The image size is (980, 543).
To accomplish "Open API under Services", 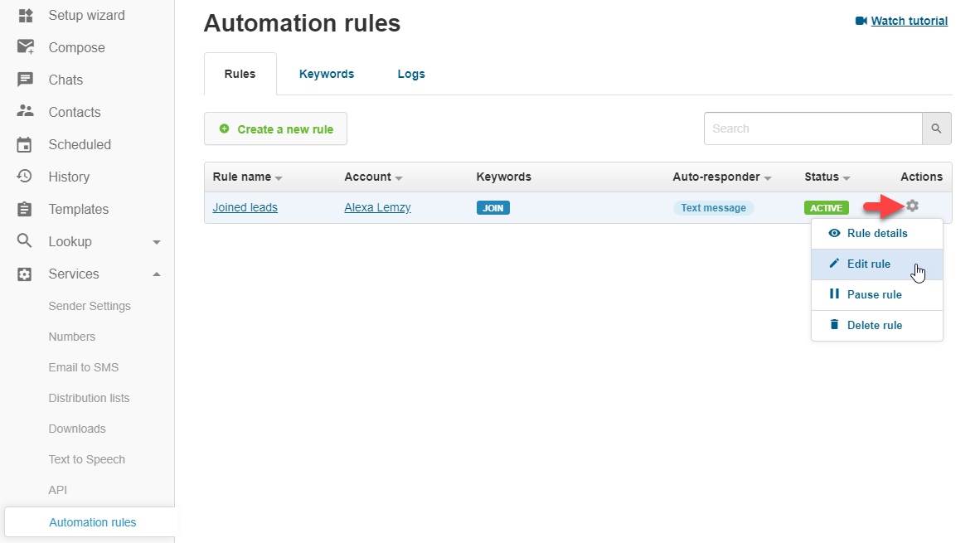I will 57,489.
